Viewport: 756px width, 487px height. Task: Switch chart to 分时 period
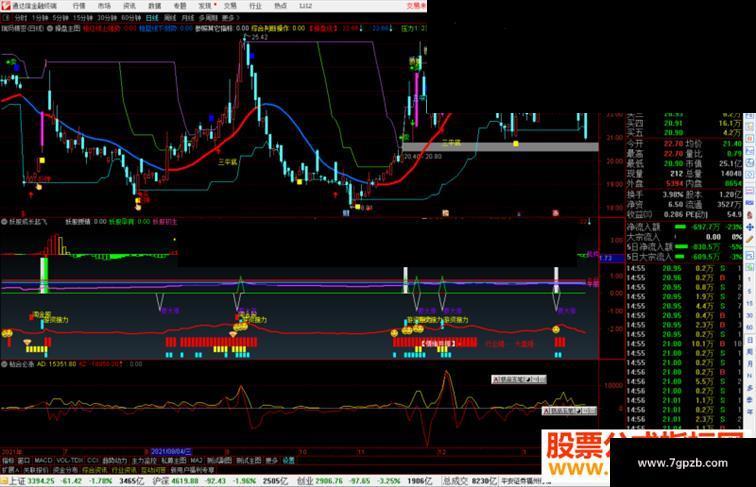pyautogui.click(x=21, y=18)
